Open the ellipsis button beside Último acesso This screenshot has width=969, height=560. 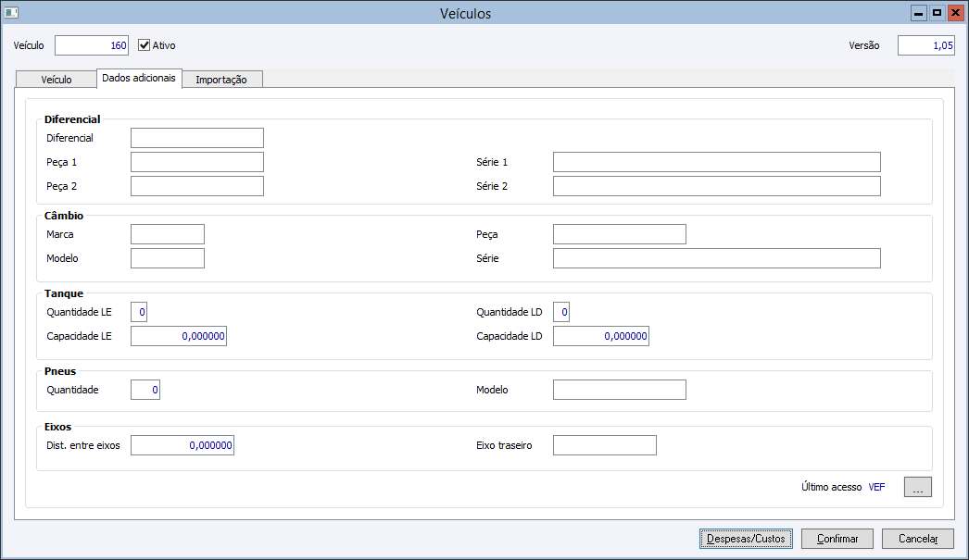tap(918, 487)
